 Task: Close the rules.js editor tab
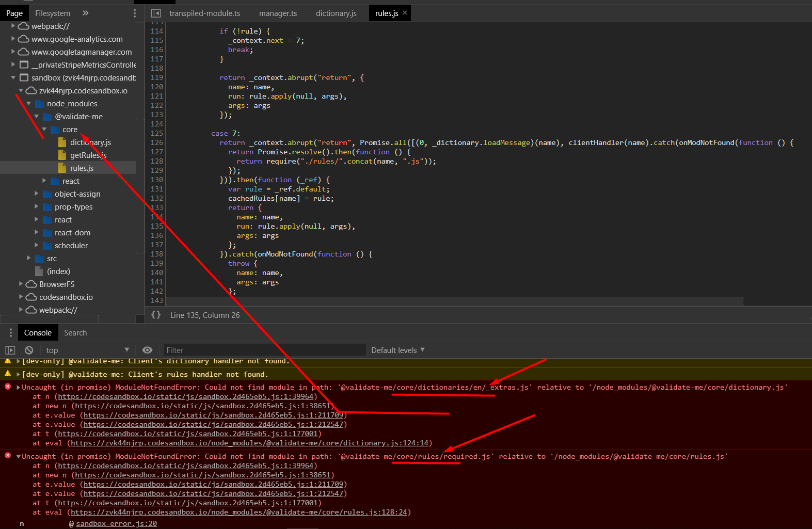tap(405, 13)
